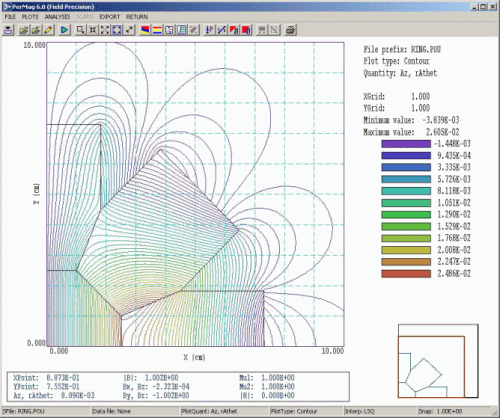Image resolution: width=500 pixels, height=418 pixels.
Task: Click the grayed-out scan plot icon
Action: click(262, 30)
